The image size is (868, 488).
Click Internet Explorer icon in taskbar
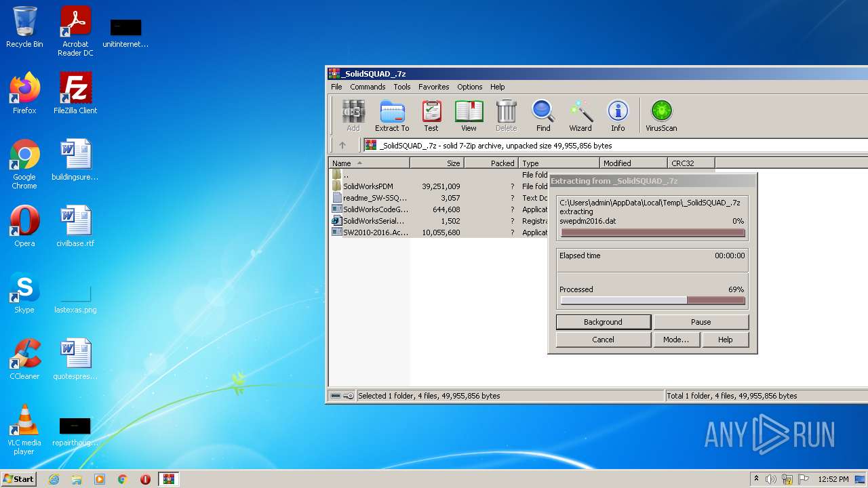[54, 479]
